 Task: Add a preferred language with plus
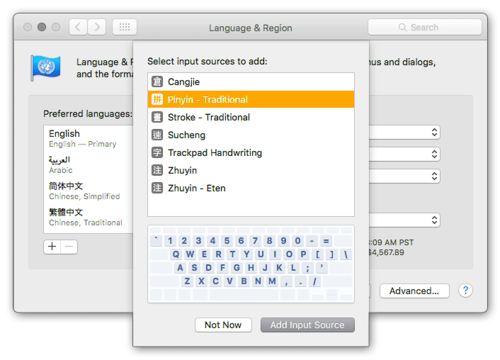tap(52, 247)
